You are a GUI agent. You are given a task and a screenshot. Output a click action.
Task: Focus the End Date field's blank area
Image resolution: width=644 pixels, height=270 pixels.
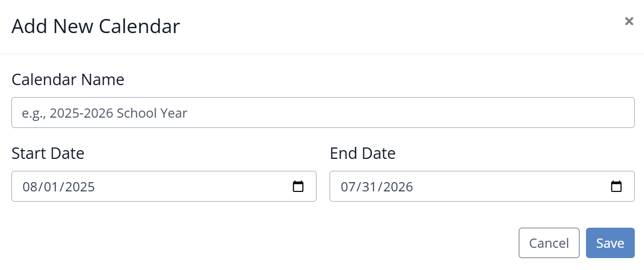pos(511,187)
